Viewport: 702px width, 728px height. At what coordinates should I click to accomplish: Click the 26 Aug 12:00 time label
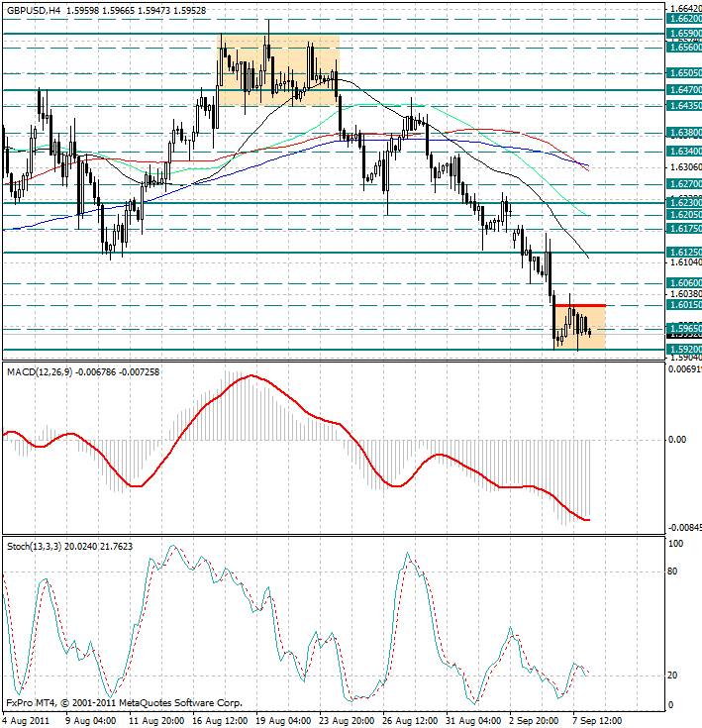[410, 721]
